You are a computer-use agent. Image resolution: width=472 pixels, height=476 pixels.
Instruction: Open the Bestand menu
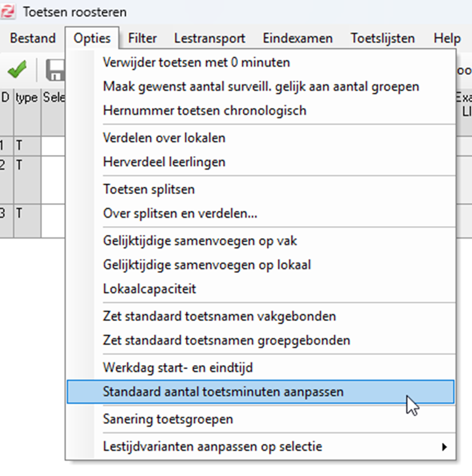[33, 39]
